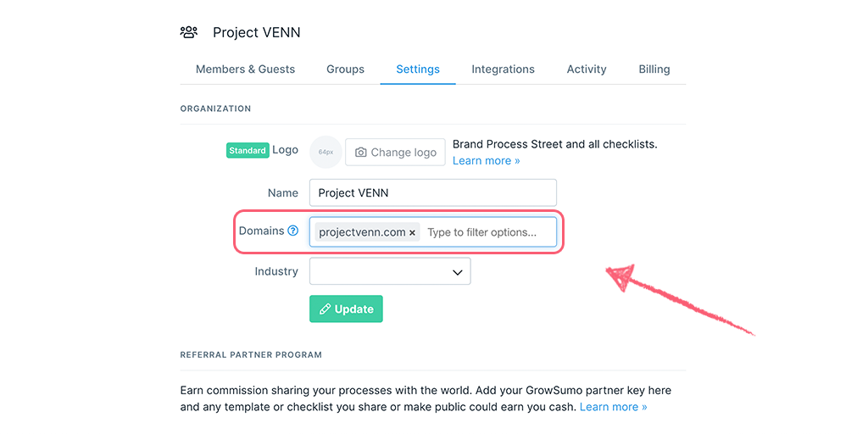Select the Settings tab
This screenshot has width=868, height=434.
418,70
